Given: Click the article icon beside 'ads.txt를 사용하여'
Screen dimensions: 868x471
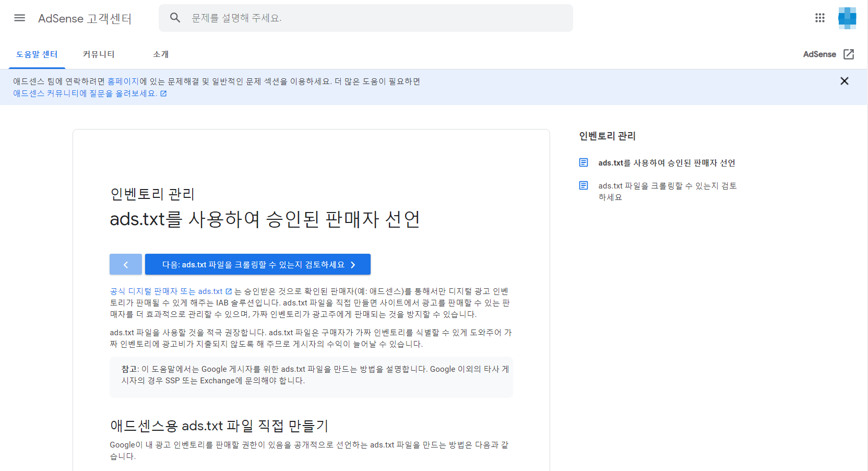Looking at the screenshot, I should pyautogui.click(x=584, y=163).
